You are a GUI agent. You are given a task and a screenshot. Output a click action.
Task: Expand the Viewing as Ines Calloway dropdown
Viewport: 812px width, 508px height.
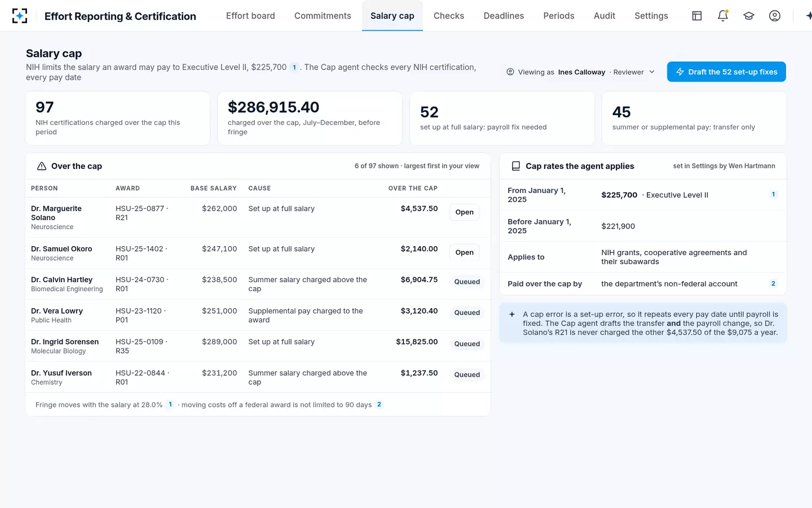[x=581, y=72]
